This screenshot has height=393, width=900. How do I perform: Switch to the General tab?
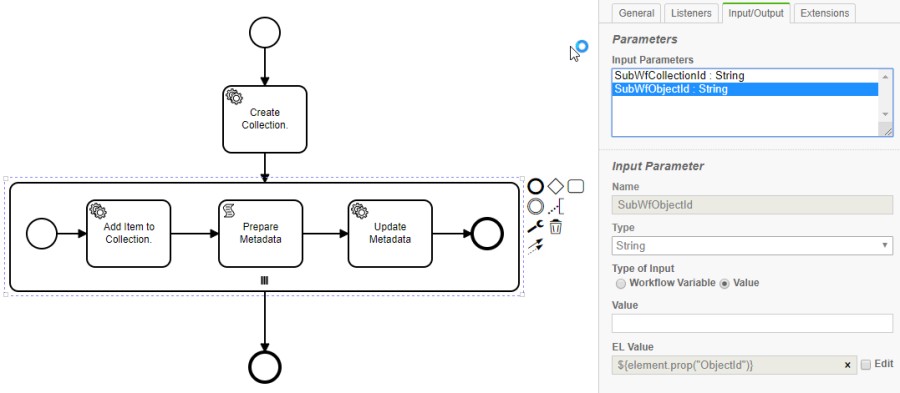coord(637,13)
